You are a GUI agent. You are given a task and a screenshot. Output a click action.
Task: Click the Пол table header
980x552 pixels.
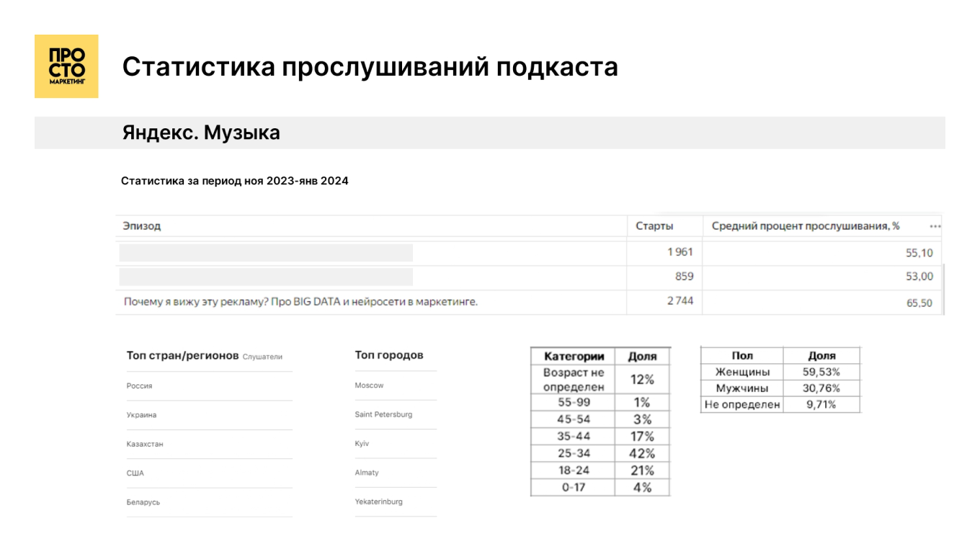pos(742,355)
